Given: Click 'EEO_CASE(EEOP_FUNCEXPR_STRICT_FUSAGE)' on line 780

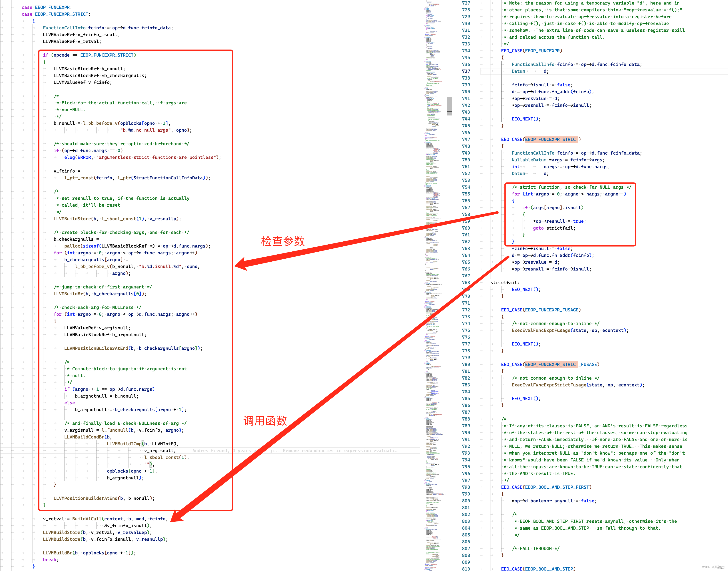Looking at the screenshot, I should (550, 364).
